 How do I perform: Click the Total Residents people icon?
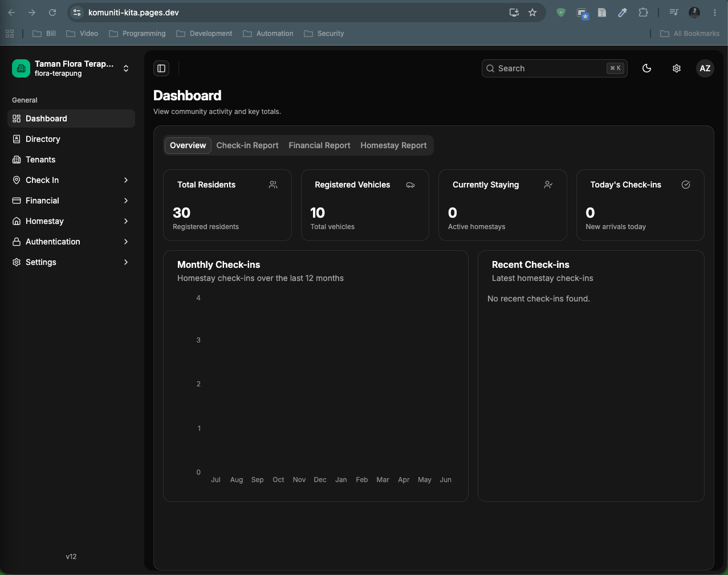pyautogui.click(x=273, y=185)
